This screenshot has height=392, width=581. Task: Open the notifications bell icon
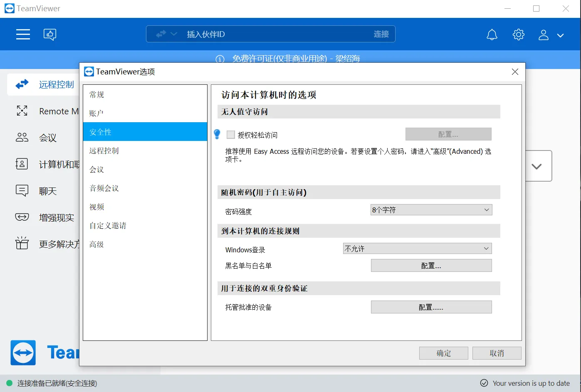(x=492, y=35)
